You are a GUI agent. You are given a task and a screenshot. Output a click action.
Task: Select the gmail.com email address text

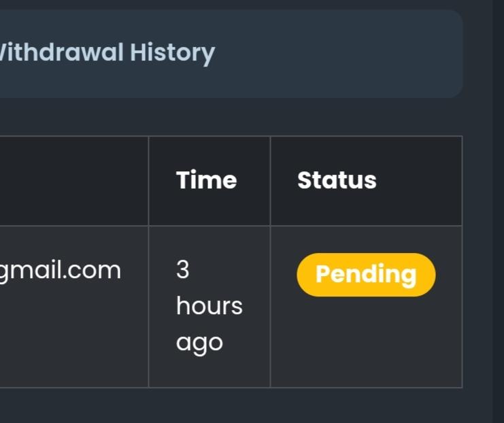(x=61, y=271)
